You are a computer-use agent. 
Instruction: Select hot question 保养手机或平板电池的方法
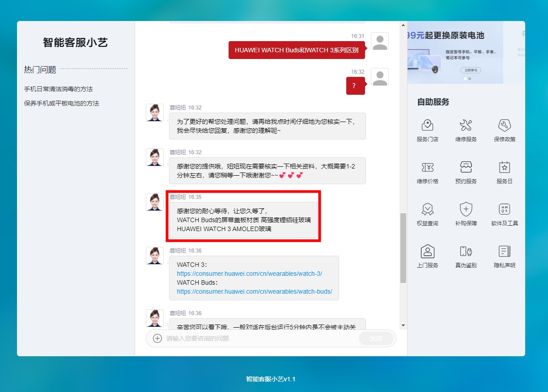click(x=61, y=103)
